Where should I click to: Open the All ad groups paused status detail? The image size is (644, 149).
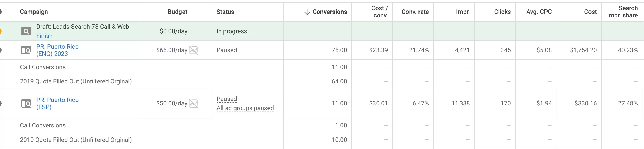[x=245, y=108]
